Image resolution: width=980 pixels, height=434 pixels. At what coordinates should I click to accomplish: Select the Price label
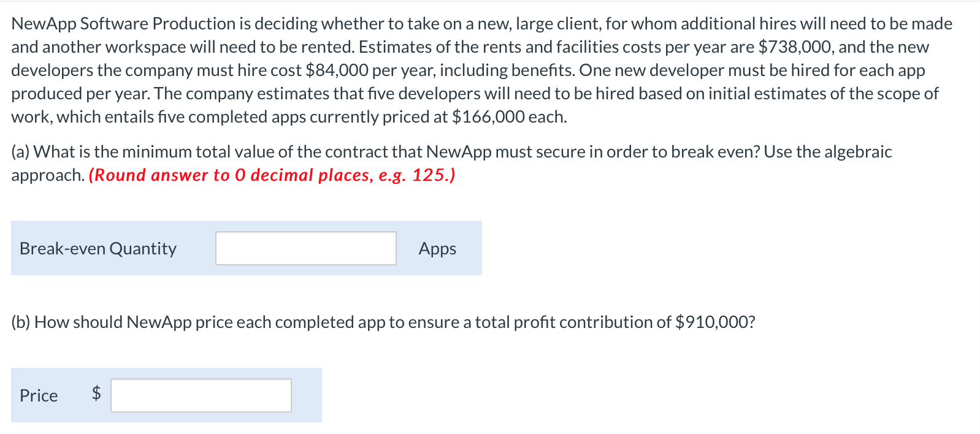pos(37,395)
